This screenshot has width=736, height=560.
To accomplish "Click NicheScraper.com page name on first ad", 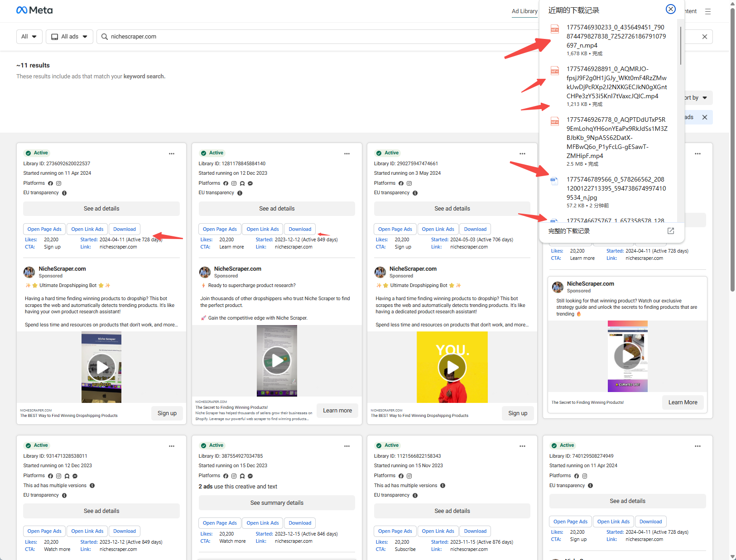I will [62, 269].
